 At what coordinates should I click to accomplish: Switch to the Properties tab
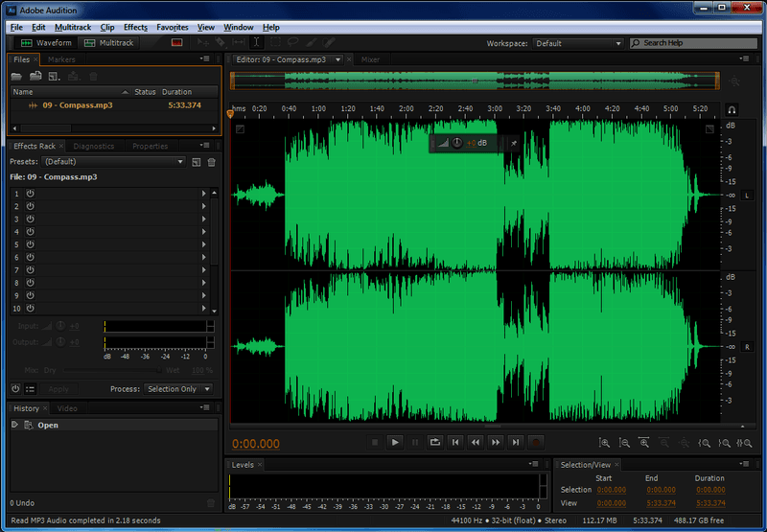coord(151,147)
